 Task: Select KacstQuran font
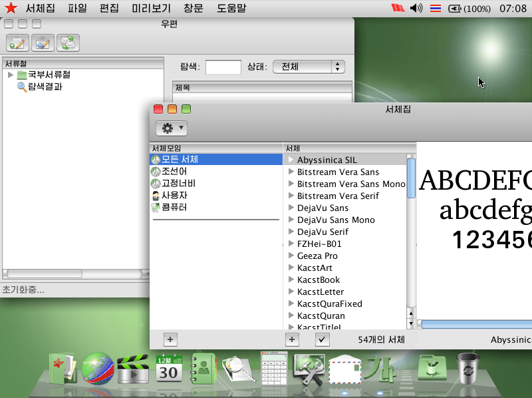pyautogui.click(x=321, y=315)
